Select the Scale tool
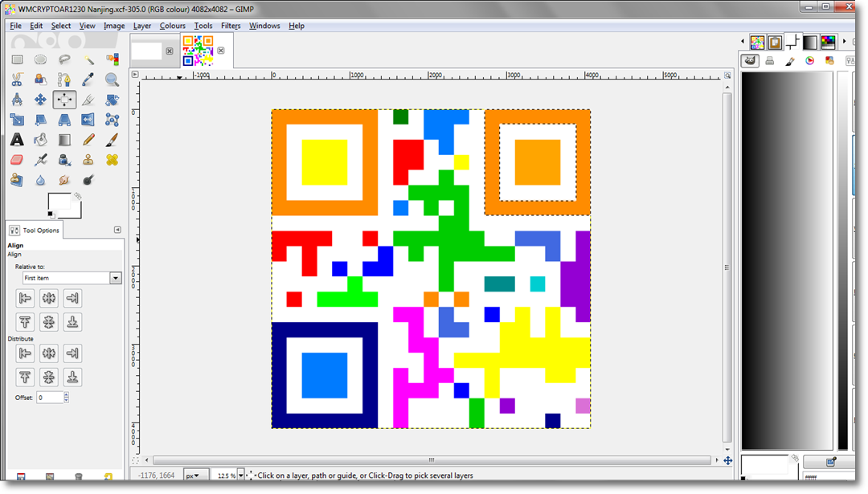This screenshot has height=494, width=868. point(17,120)
